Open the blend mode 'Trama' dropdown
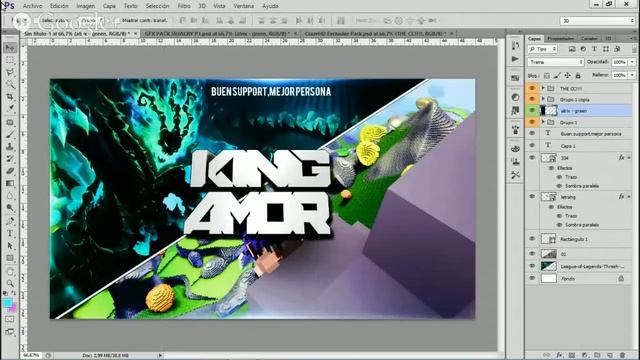This screenshot has width=640, height=360. 556,62
